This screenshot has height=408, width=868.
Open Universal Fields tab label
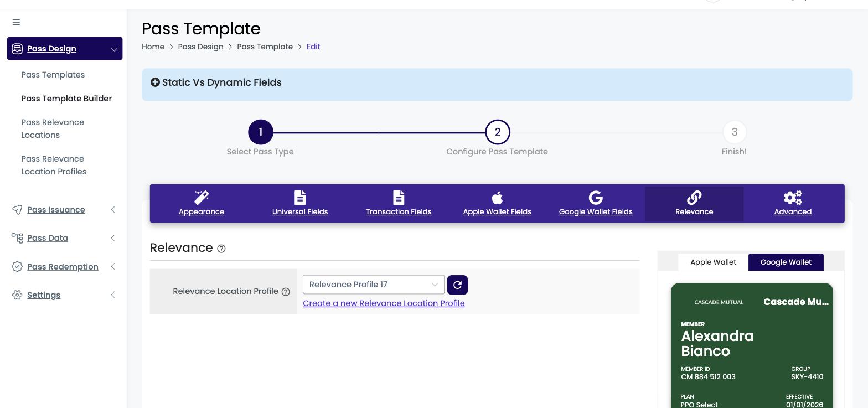(300, 211)
